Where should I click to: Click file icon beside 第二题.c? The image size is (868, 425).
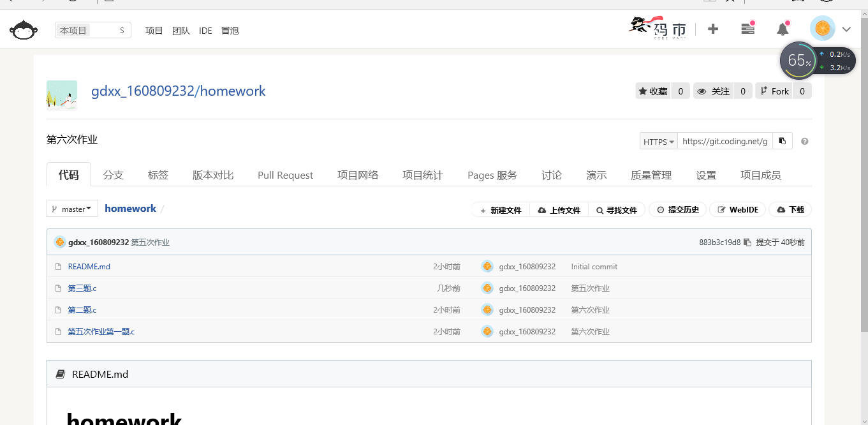[x=58, y=310]
